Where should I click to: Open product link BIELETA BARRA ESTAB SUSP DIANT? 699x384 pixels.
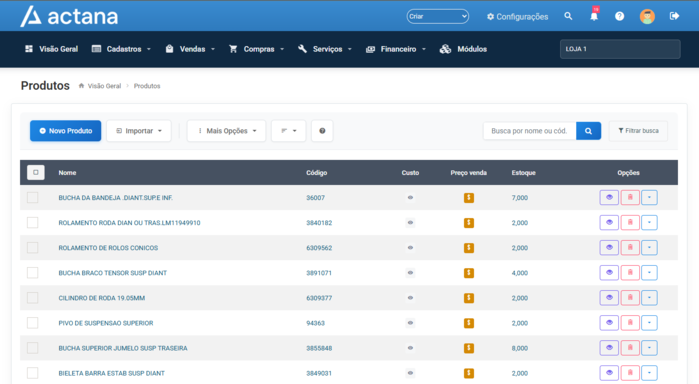click(x=111, y=373)
